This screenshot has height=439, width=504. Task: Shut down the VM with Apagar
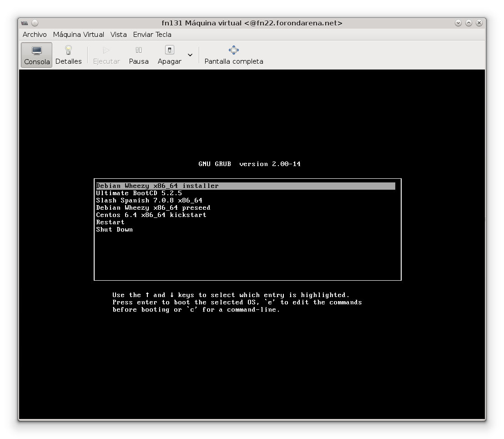click(169, 55)
